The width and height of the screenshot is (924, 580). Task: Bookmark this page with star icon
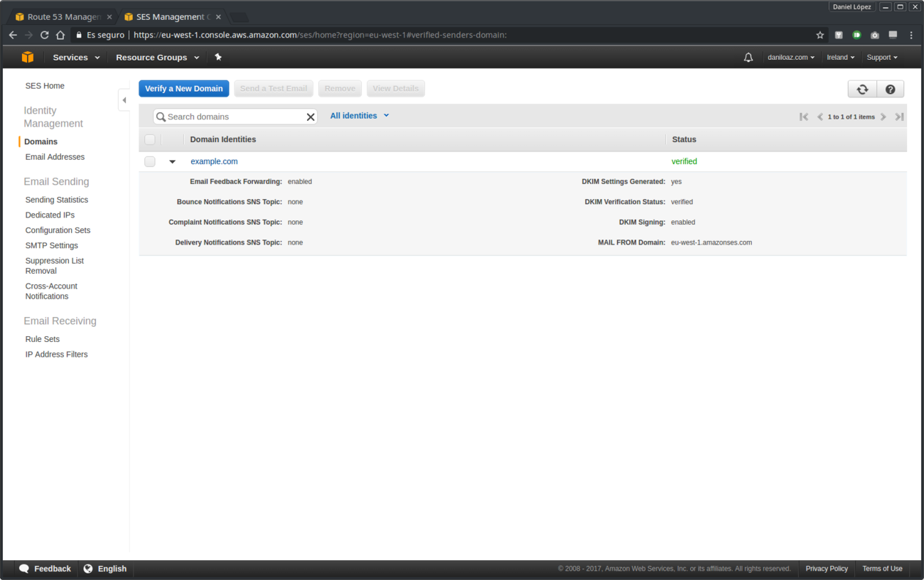point(820,35)
